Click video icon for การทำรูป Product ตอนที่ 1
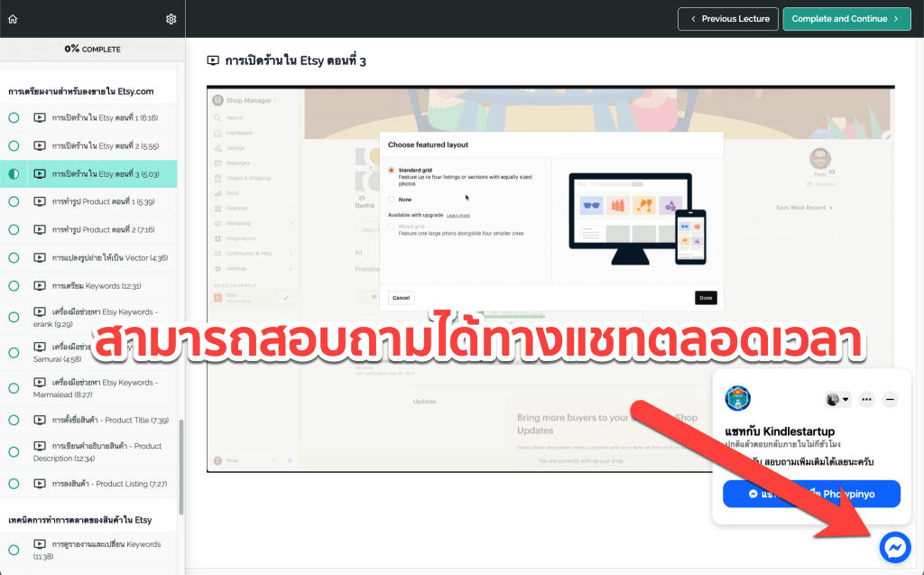Image resolution: width=924 pixels, height=575 pixels. [40, 201]
